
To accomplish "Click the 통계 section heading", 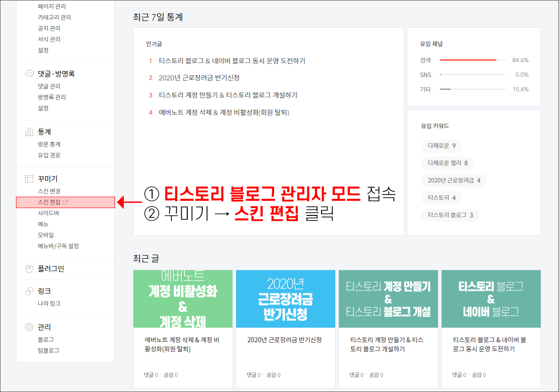I will (44, 132).
